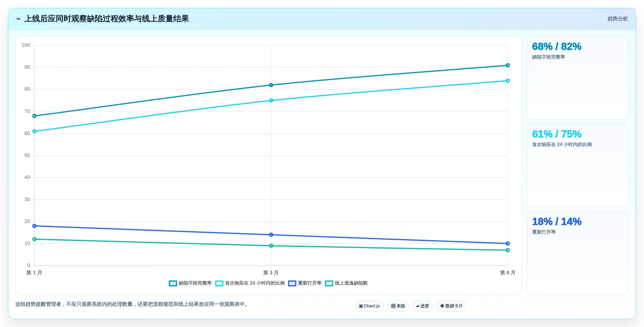Click the 进度 tag chip
The width and height of the screenshot is (644, 327).
point(422,306)
